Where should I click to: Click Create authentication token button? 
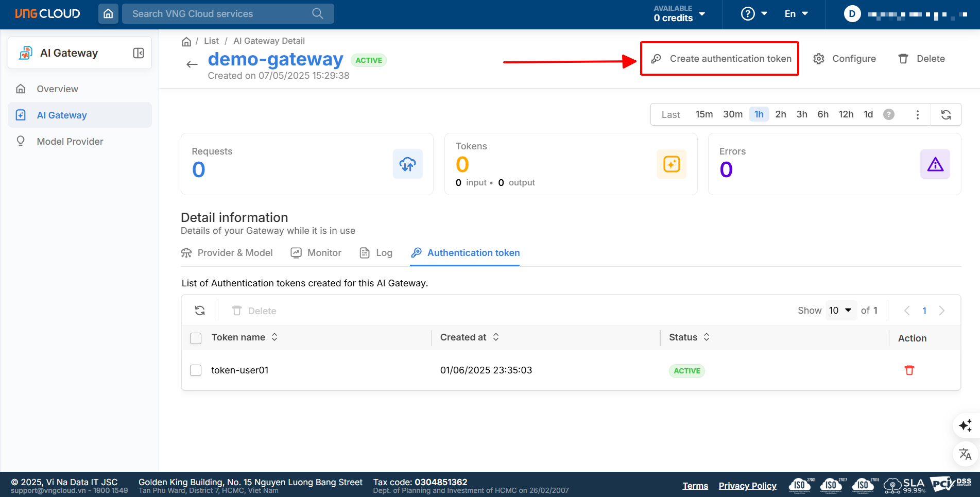720,59
